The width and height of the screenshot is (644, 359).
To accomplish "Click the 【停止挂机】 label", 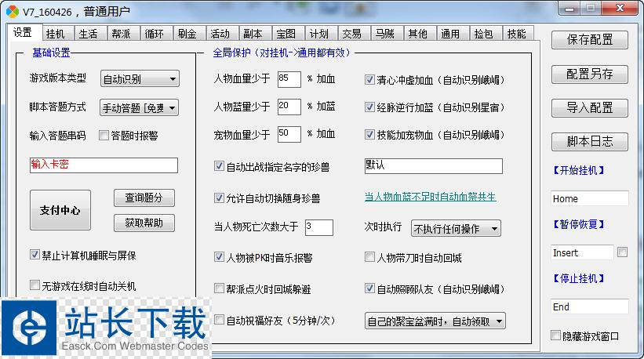I will [x=579, y=278].
